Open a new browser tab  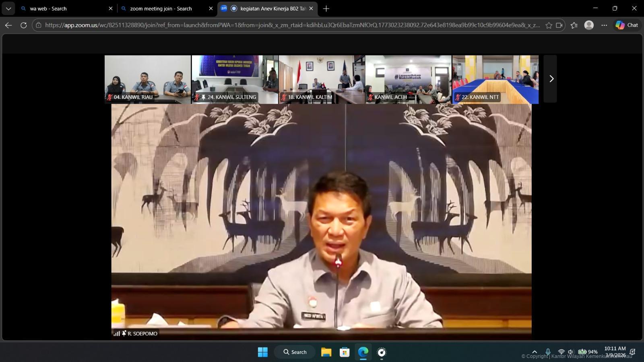(326, 8)
